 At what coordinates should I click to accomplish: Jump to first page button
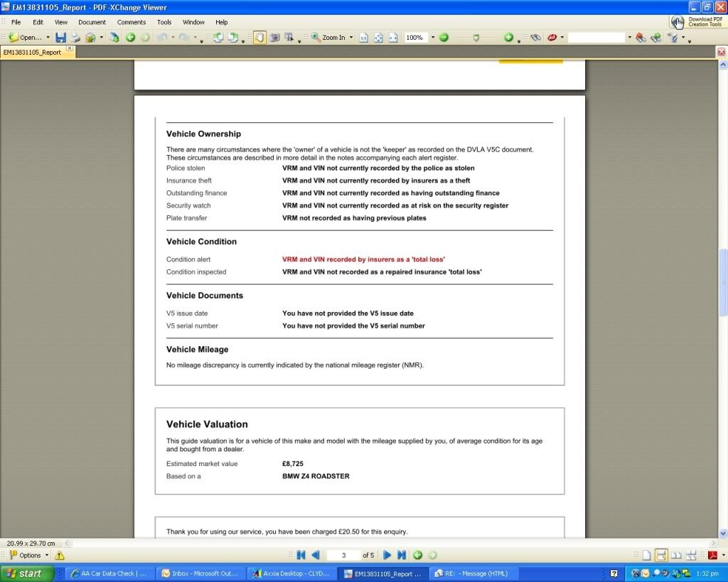(301, 555)
